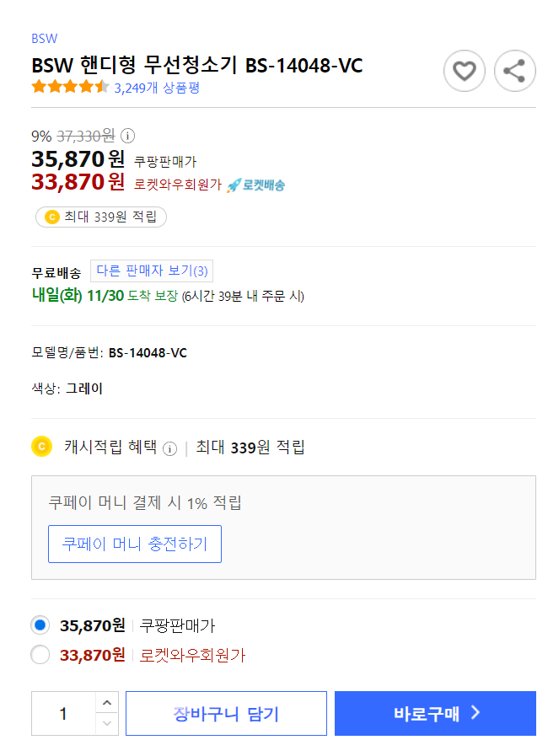The width and height of the screenshot is (548, 756).
Task: Click the share icon
Action: click(515, 71)
